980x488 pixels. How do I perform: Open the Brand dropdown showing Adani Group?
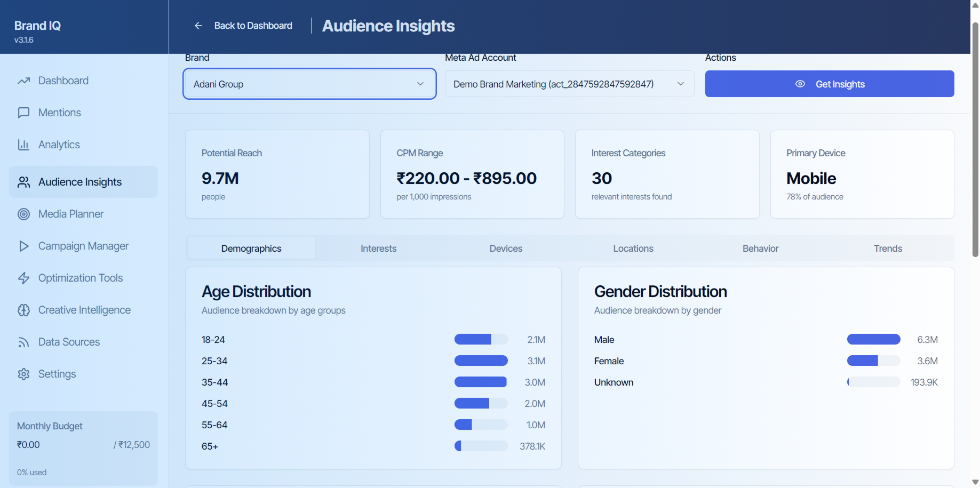pyautogui.click(x=309, y=84)
